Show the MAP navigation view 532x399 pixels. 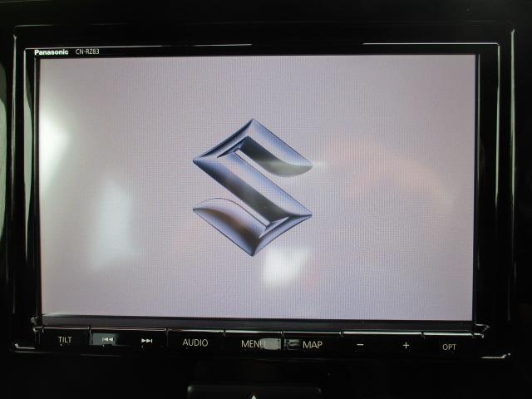(313, 345)
